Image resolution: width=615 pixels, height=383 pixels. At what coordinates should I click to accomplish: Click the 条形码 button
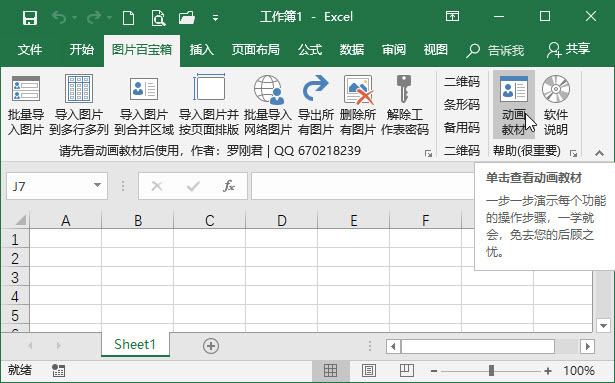coord(462,105)
